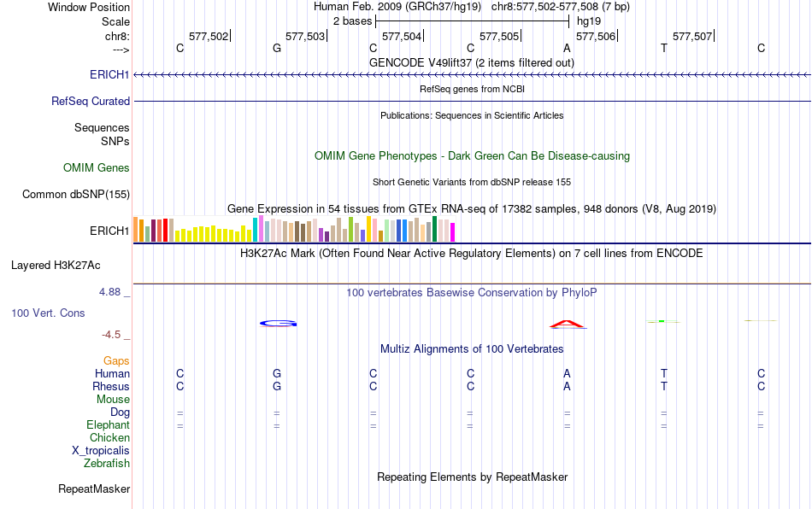Click the T base in Human row

[x=664, y=373]
